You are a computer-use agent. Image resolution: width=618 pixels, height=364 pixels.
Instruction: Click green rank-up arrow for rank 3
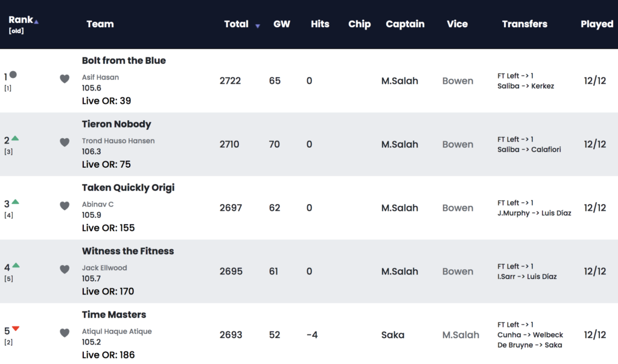click(15, 202)
